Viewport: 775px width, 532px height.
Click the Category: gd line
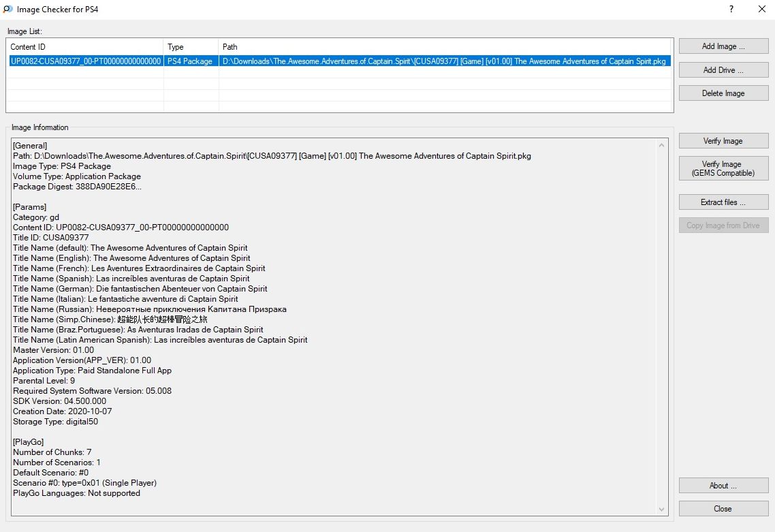(x=36, y=217)
